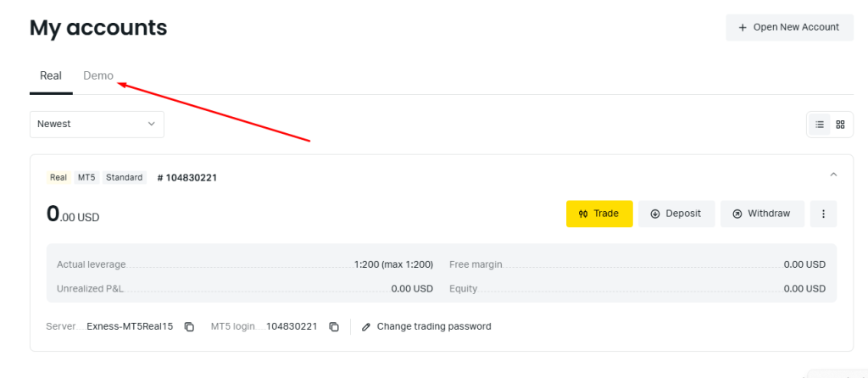
Task: Click Open New Account button
Action: [789, 27]
